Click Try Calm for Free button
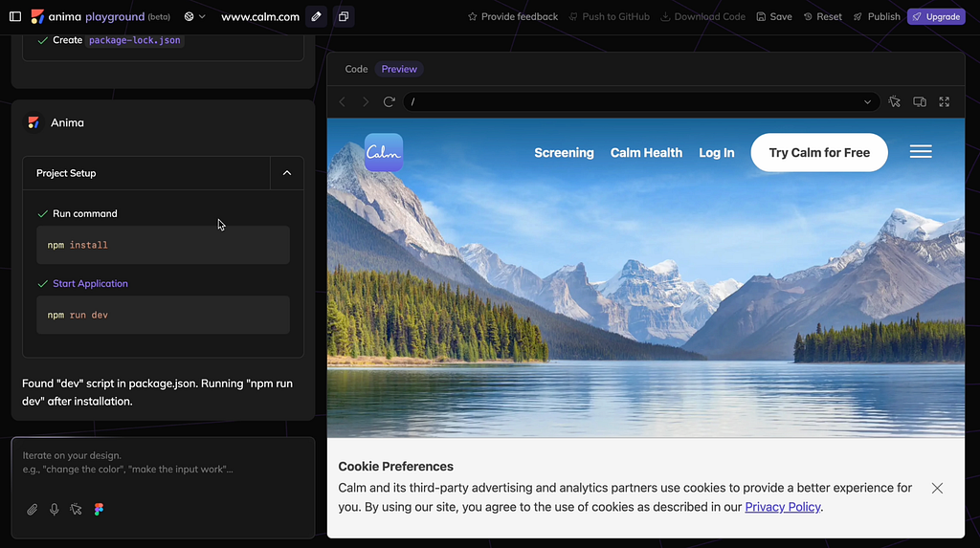 (819, 152)
